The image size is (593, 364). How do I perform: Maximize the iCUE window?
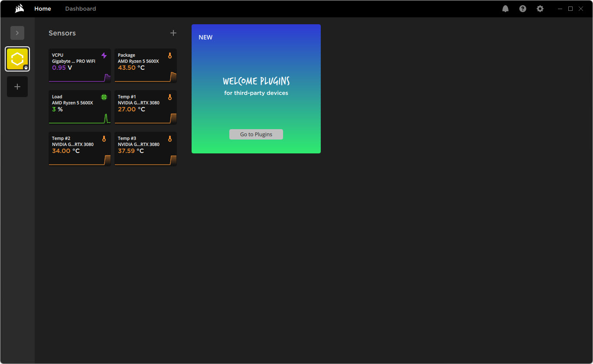point(570,9)
